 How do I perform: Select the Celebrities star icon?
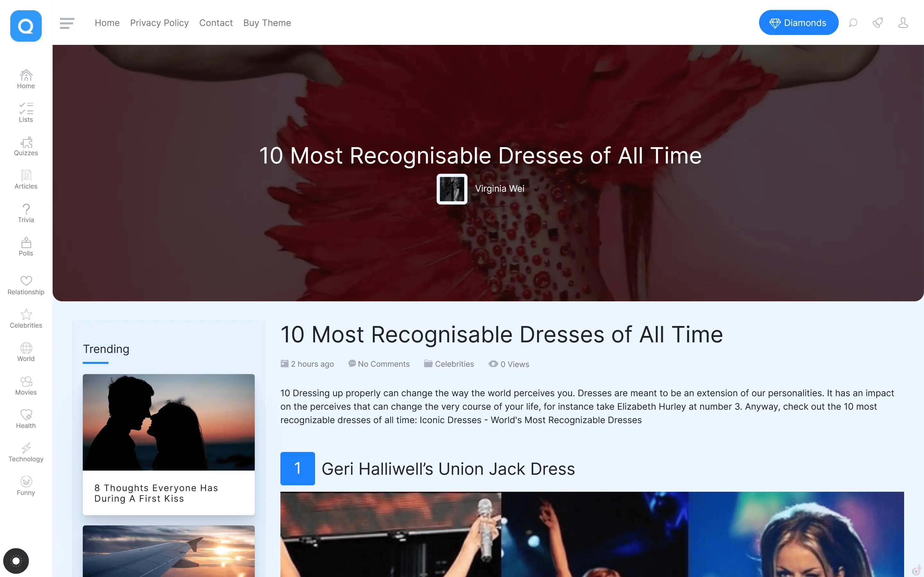tap(26, 314)
